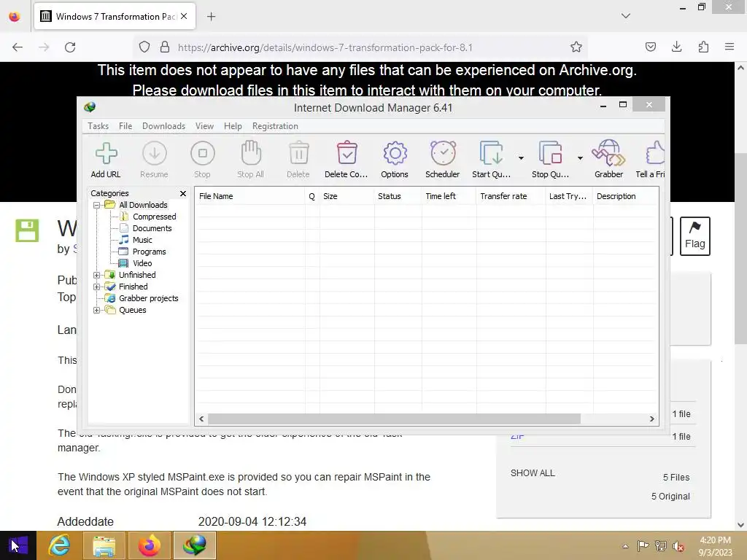747x560 pixels.
Task: Select Grabber projects in tree
Action: 149,298
